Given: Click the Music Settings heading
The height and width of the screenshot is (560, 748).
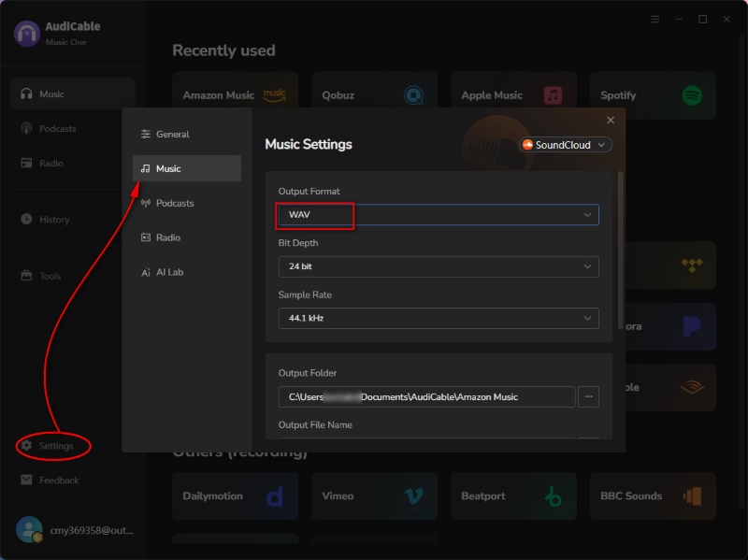Looking at the screenshot, I should pos(309,144).
